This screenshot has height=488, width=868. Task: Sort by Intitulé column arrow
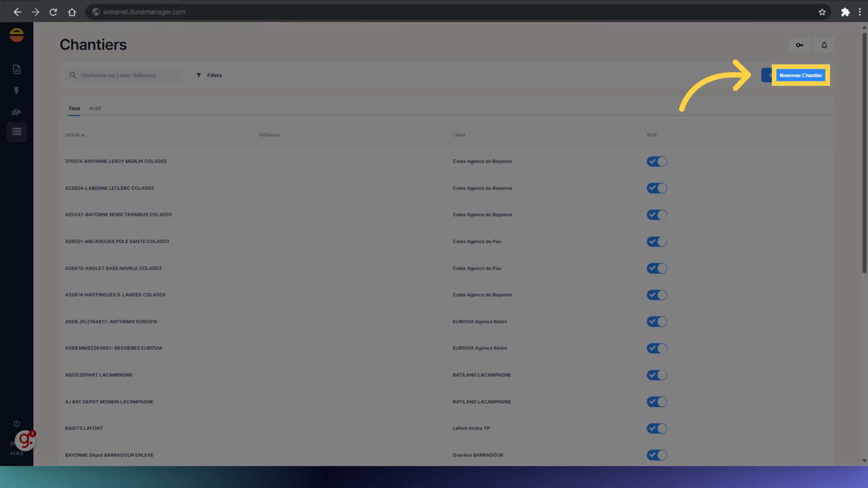coord(83,135)
